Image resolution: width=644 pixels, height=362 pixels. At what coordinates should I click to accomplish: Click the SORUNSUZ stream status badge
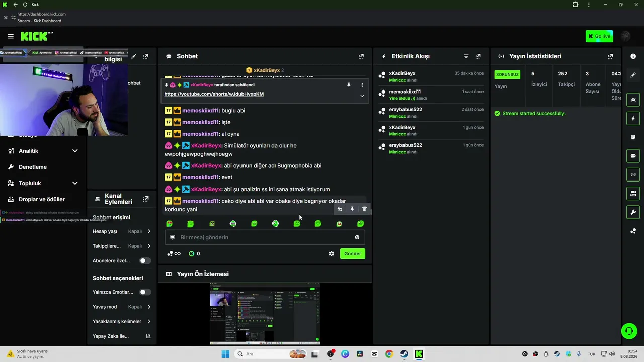(507, 74)
